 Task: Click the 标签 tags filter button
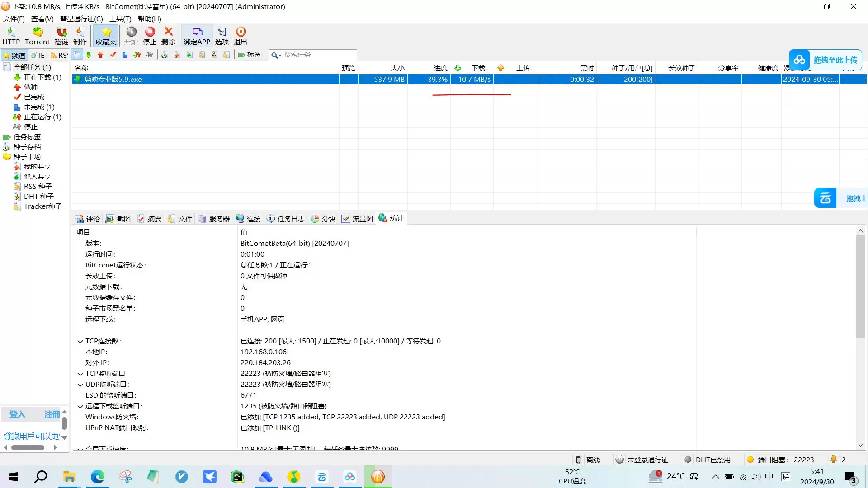point(250,55)
